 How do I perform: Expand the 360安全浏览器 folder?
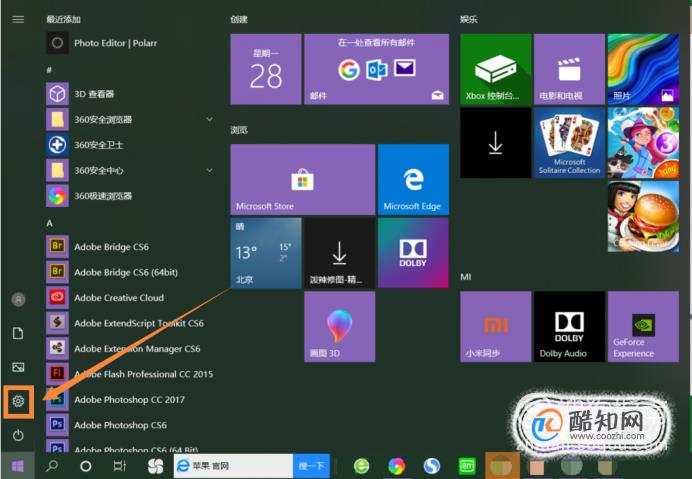[x=209, y=119]
